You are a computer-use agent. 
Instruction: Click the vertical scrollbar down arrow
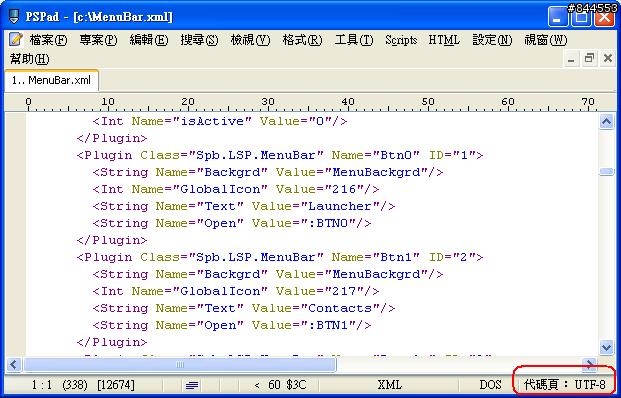606,347
